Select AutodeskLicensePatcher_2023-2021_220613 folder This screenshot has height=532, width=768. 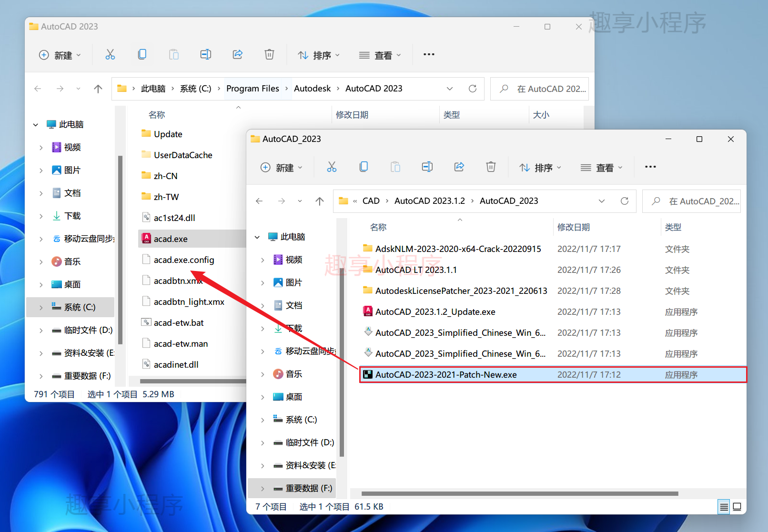click(x=461, y=291)
